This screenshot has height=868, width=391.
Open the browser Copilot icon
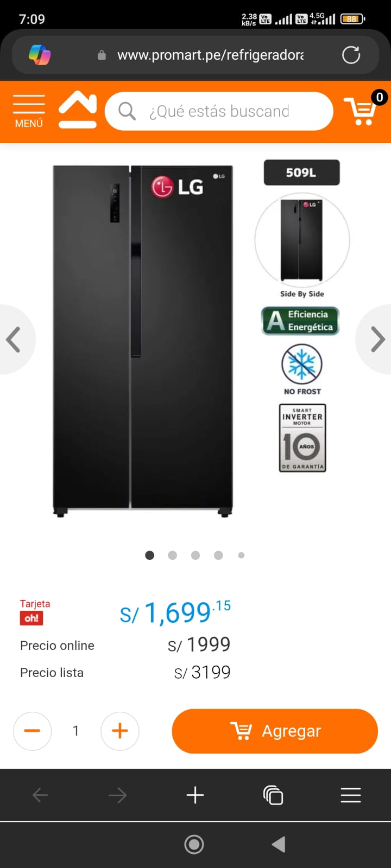pyautogui.click(x=40, y=55)
